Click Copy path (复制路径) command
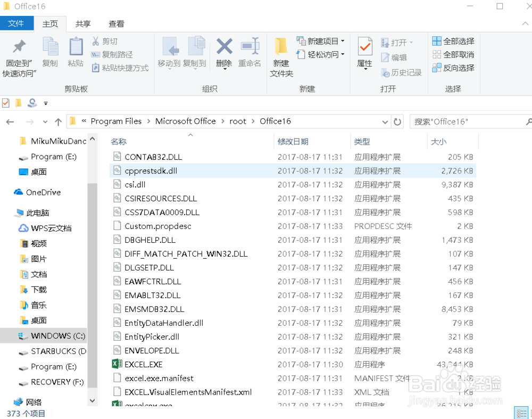The height and width of the screenshot is (419, 532). (112, 55)
